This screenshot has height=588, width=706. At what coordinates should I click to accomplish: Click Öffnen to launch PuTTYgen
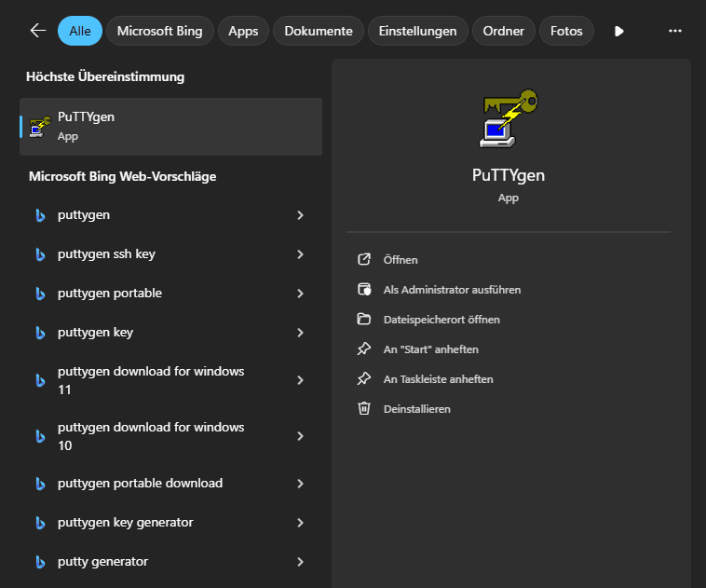(401, 260)
